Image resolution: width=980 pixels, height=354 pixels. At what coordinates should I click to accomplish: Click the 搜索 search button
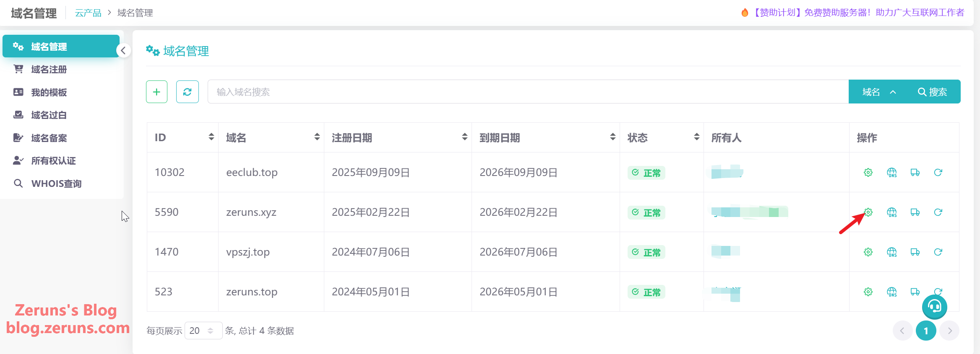[932, 92]
